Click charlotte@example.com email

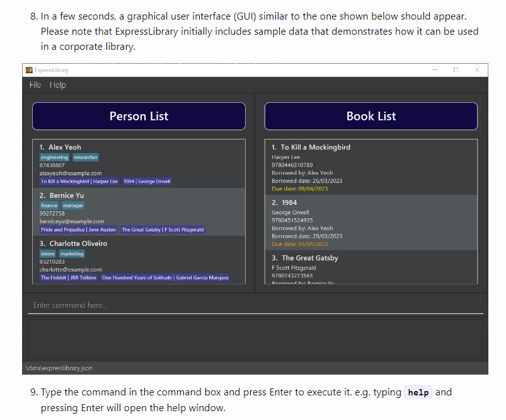tap(71, 269)
